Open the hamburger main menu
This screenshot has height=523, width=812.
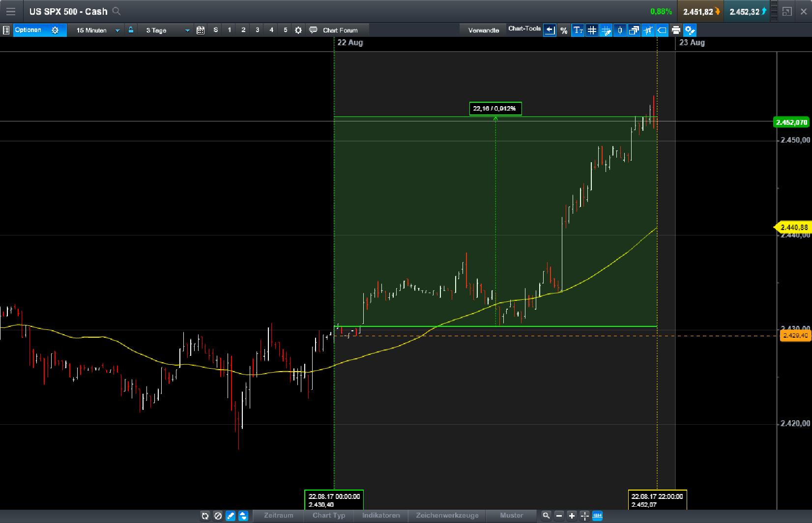[x=11, y=11]
